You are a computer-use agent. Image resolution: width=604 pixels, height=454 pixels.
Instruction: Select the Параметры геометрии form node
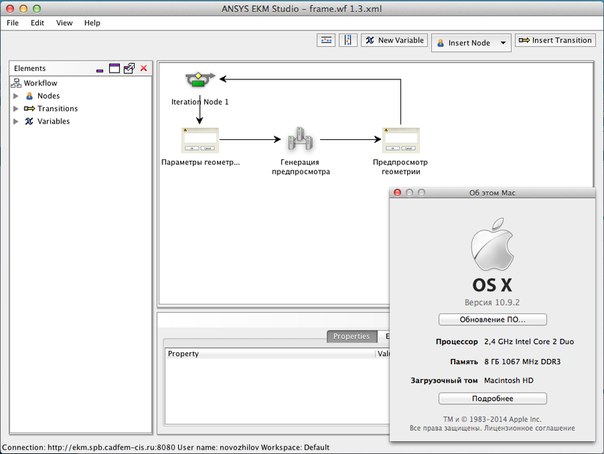pos(200,141)
